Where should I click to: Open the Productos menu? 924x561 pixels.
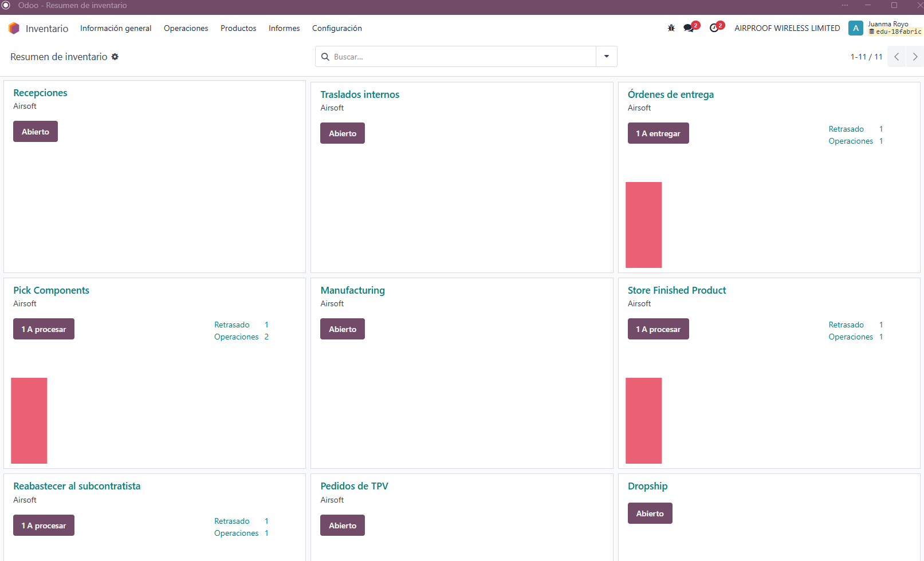(238, 28)
